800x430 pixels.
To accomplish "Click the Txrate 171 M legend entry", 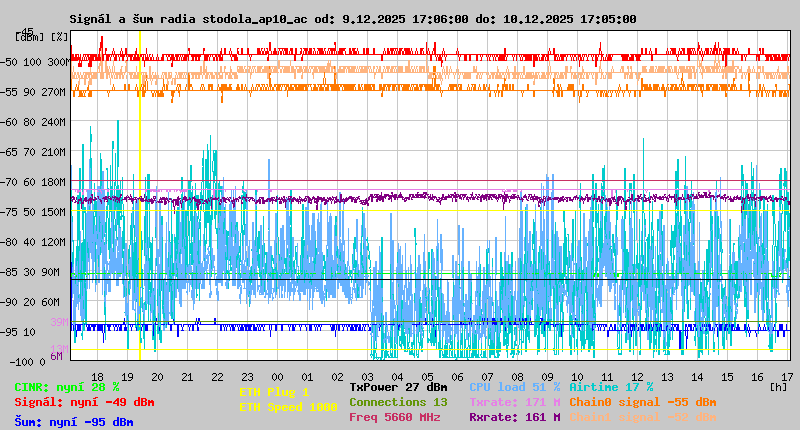I will (x=514, y=402).
